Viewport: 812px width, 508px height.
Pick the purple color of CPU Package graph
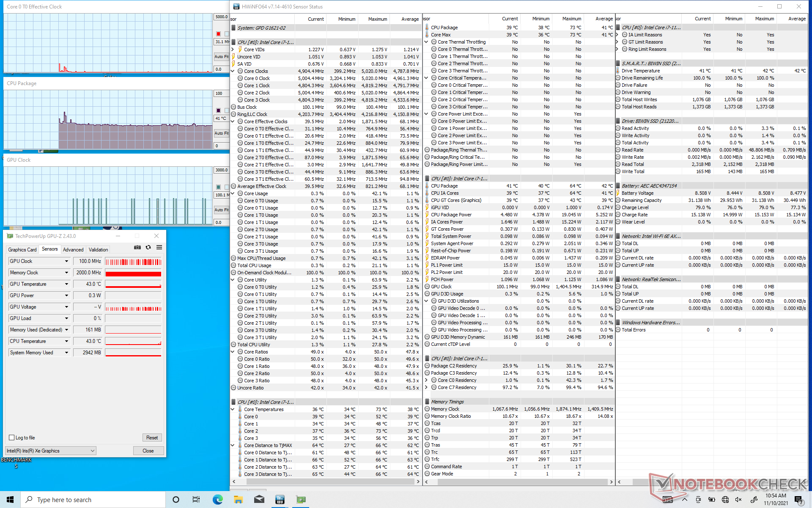tap(218, 110)
